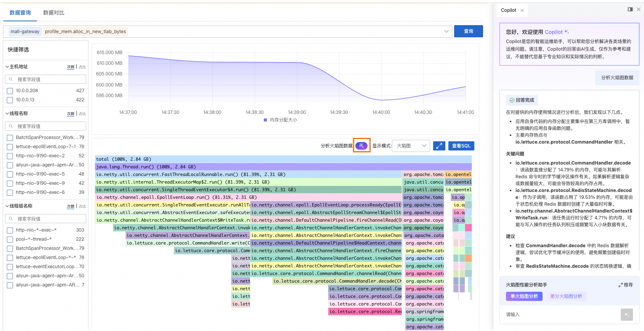Open the 显示模式 火焰图 dropdown
This screenshot has width=644, height=331.
tap(411, 146)
